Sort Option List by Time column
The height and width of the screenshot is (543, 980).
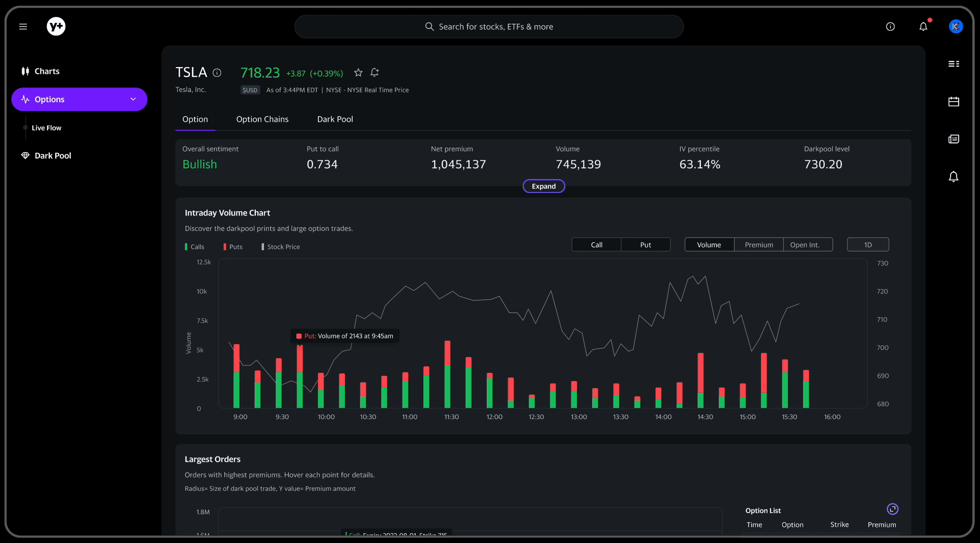pyautogui.click(x=754, y=525)
